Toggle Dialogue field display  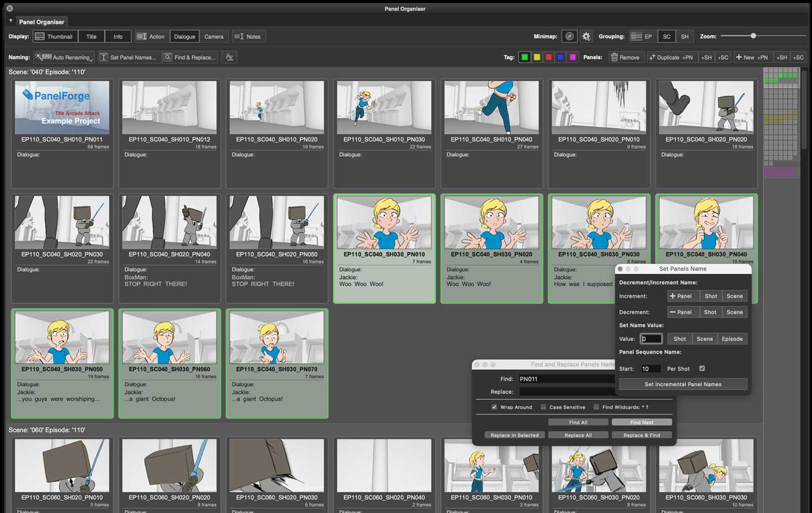click(x=184, y=37)
